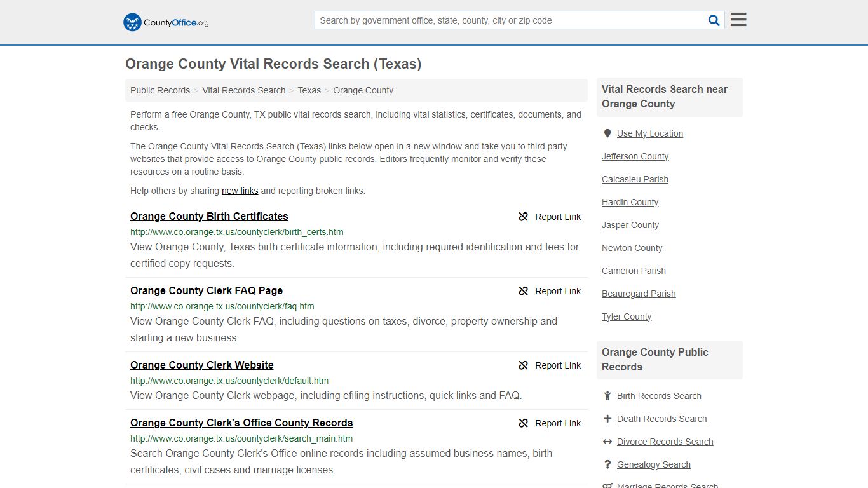
Task: Open Orange County Clerk FAQ Page
Action: [207, 290]
